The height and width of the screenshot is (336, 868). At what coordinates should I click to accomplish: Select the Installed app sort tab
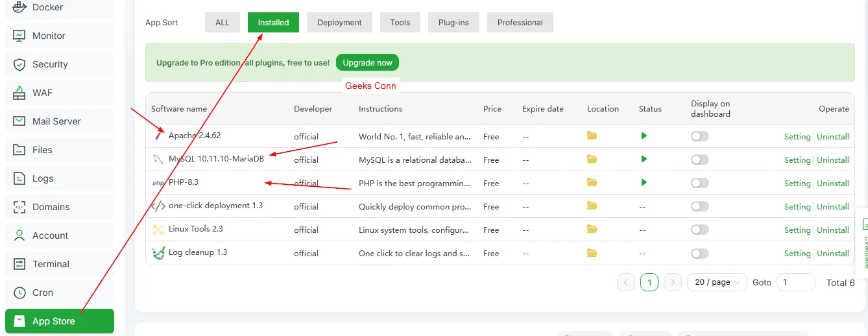point(273,22)
